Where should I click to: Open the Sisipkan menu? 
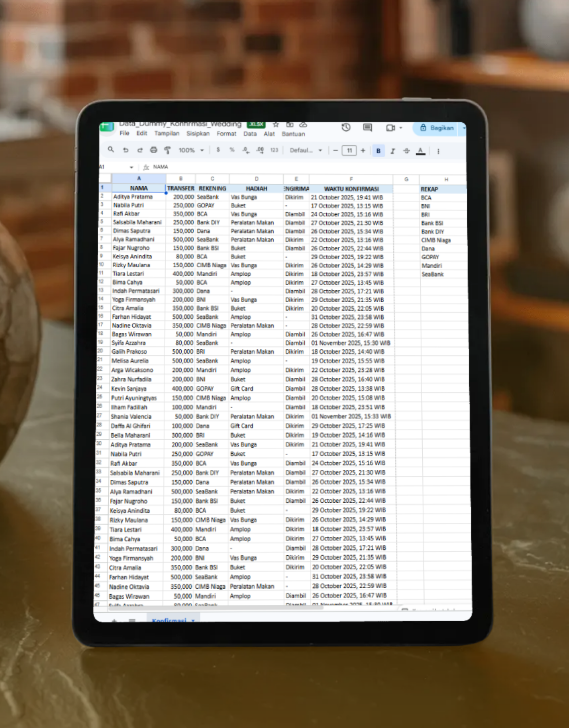[x=198, y=134]
